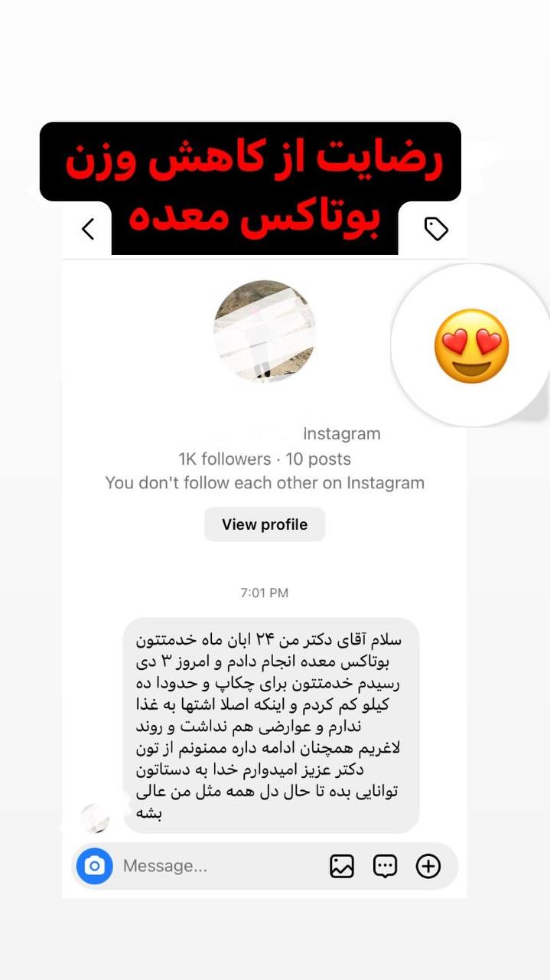Tap the label tag icon in header

coord(436,228)
